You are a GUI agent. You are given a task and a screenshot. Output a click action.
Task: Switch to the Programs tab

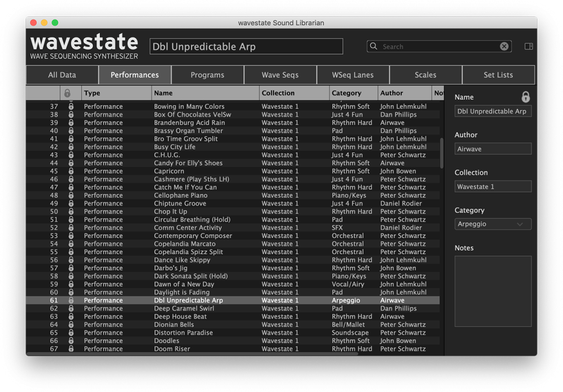(x=207, y=75)
